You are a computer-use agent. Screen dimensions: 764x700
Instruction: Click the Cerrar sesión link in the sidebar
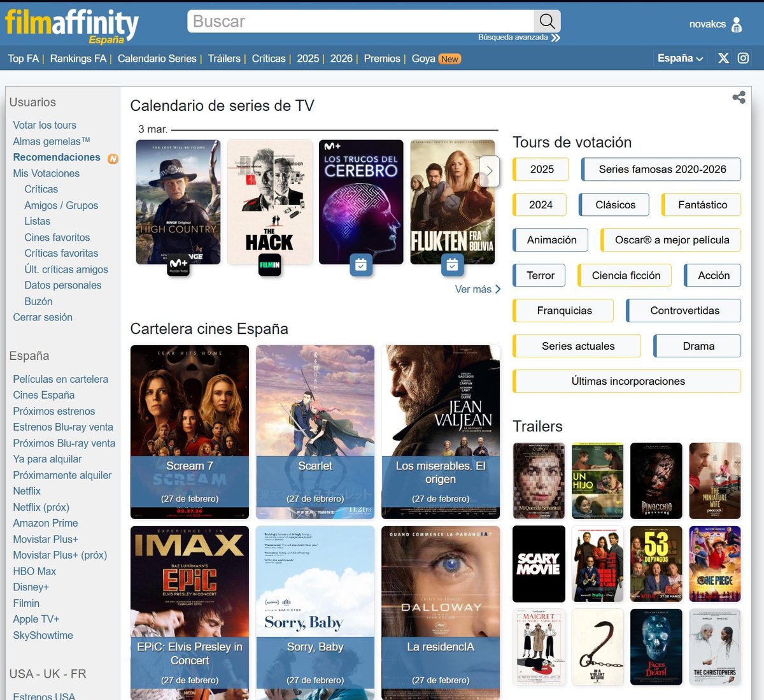point(42,317)
